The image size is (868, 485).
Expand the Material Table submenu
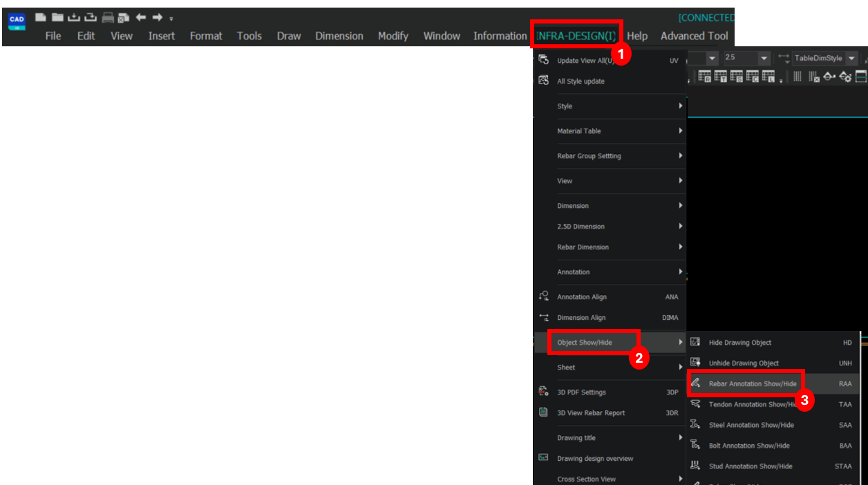coord(610,131)
